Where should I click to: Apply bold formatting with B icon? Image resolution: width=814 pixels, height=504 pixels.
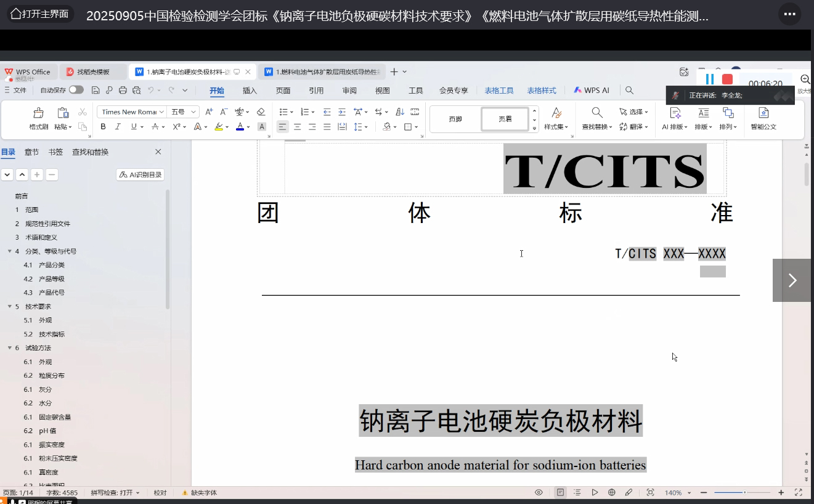pyautogui.click(x=103, y=127)
